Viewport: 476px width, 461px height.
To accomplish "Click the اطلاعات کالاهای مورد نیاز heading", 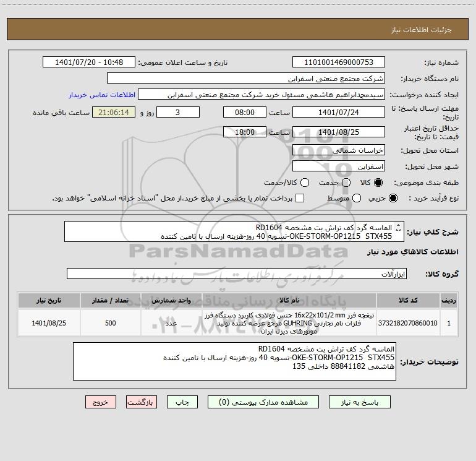I will [x=413, y=252].
